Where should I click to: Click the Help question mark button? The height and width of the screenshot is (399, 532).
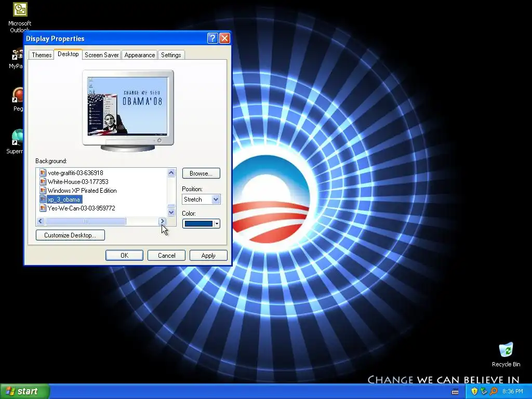click(x=212, y=38)
